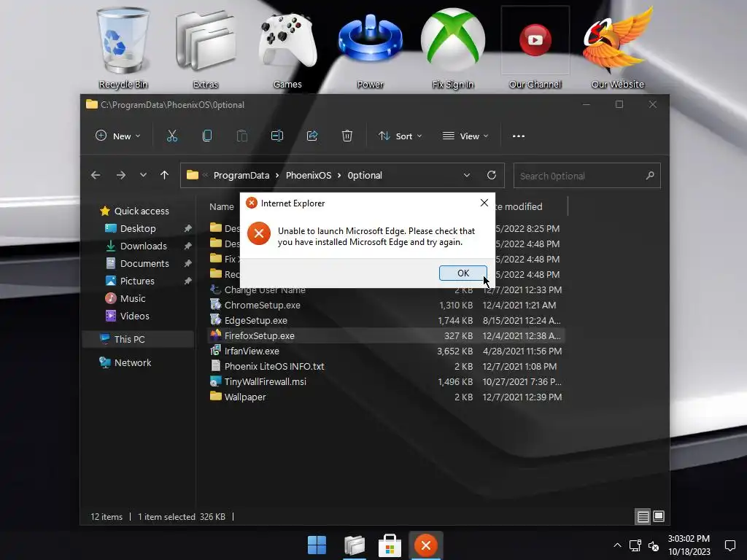Close the Internet Explorer error dialog
Image resolution: width=747 pixels, height=560 pixels.
tap(484, 203)
